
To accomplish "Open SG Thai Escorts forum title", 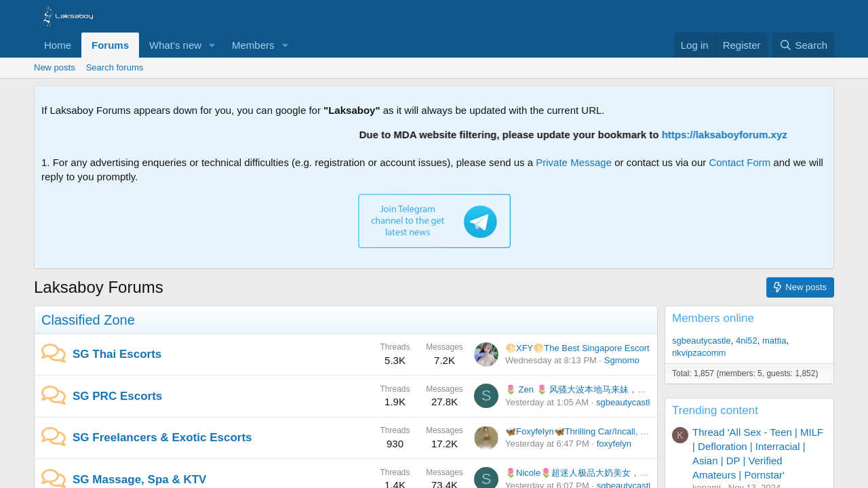I will 117,354.
